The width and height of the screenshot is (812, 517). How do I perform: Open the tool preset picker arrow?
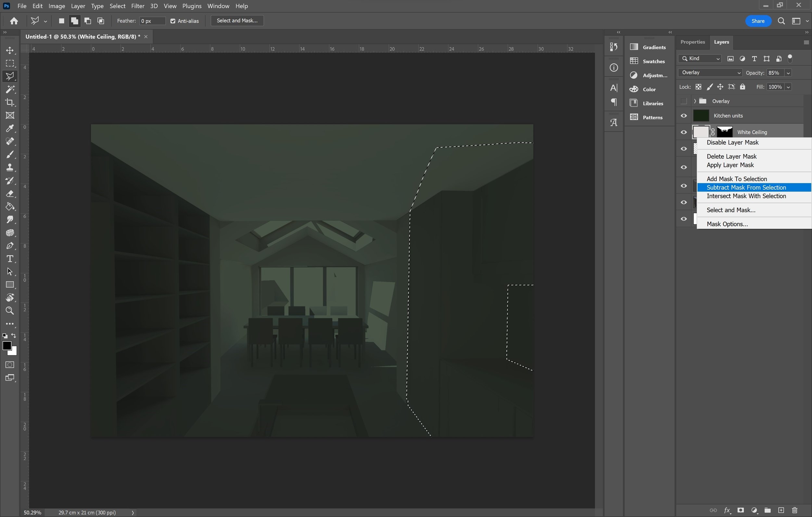click(x=45, y=21)
